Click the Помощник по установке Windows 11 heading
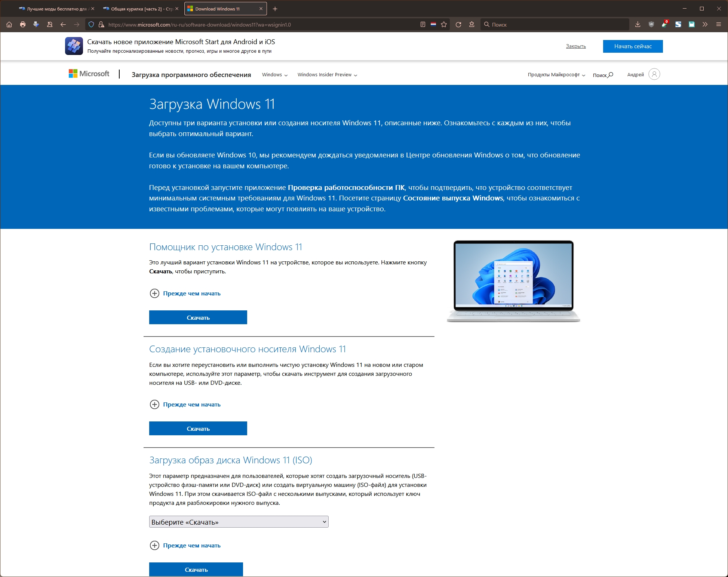 (x=225, y=247)
